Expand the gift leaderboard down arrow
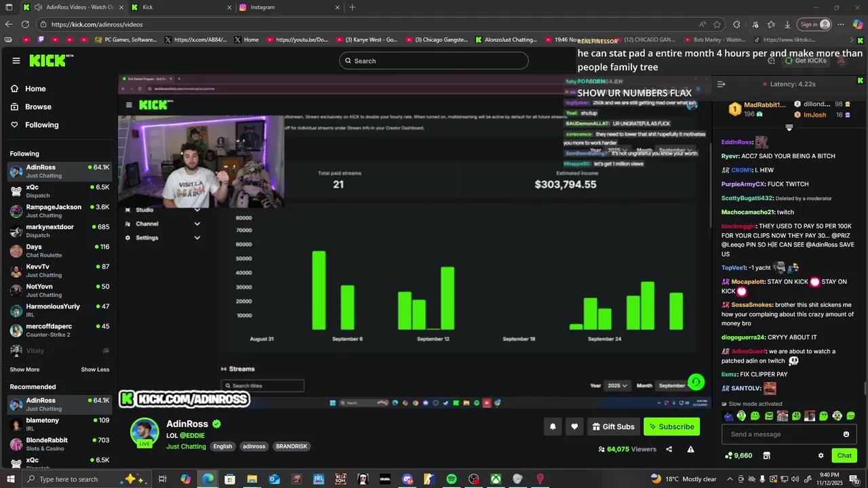Screen dimensions: 868x488 [x=789, y=127]
